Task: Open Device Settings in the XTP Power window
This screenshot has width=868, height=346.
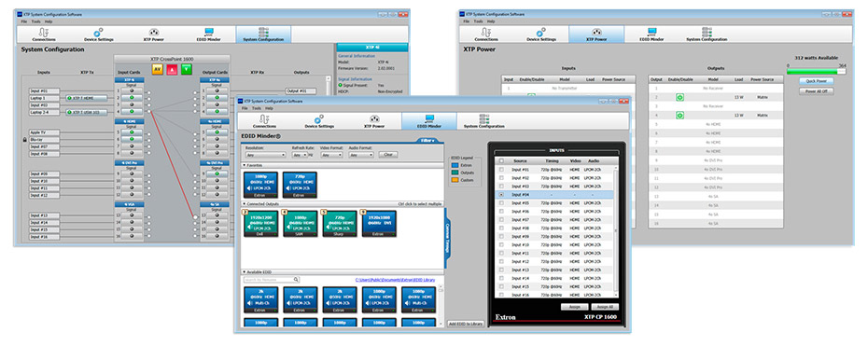Action: click(x=541, y=35)
